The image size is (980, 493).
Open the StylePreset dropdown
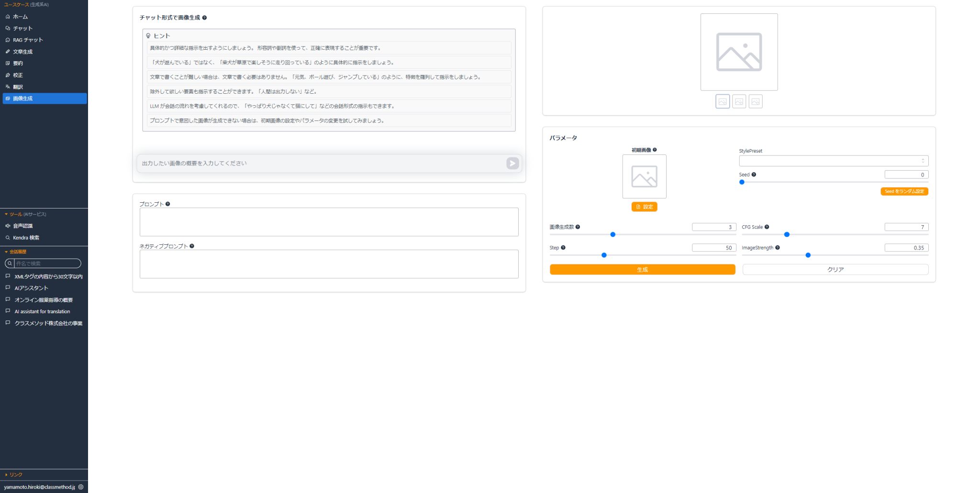pyautogui.click(x=834, y=161)
